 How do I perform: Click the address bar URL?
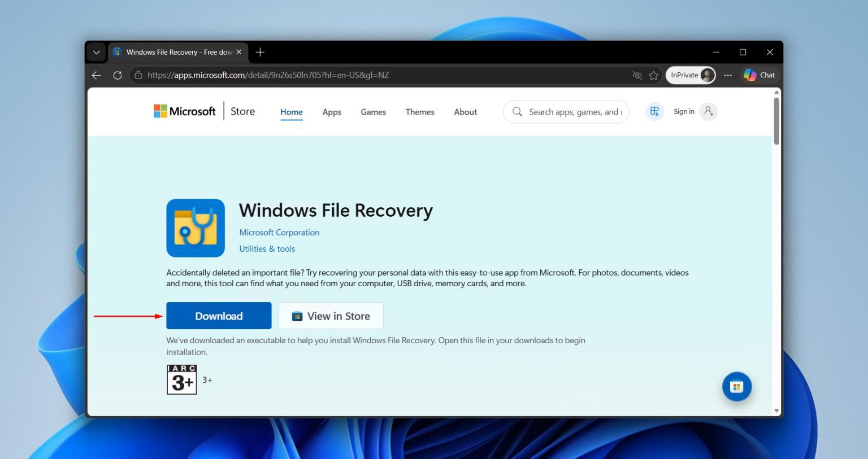(268, 75)
